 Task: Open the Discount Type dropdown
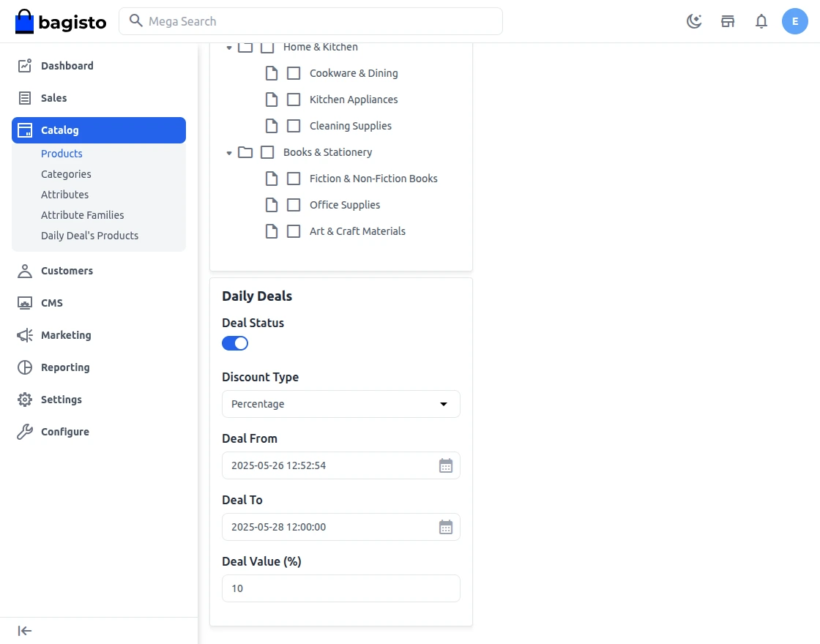pos(341,404)
